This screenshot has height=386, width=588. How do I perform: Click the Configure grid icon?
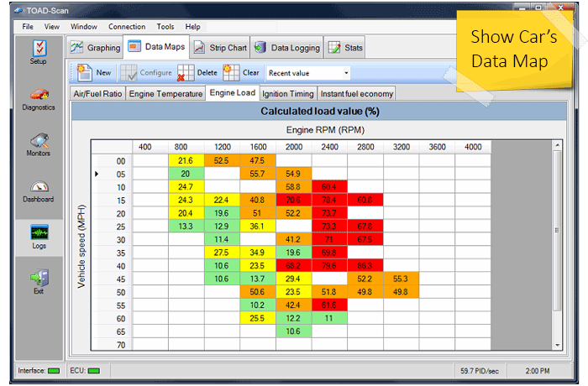129,73
